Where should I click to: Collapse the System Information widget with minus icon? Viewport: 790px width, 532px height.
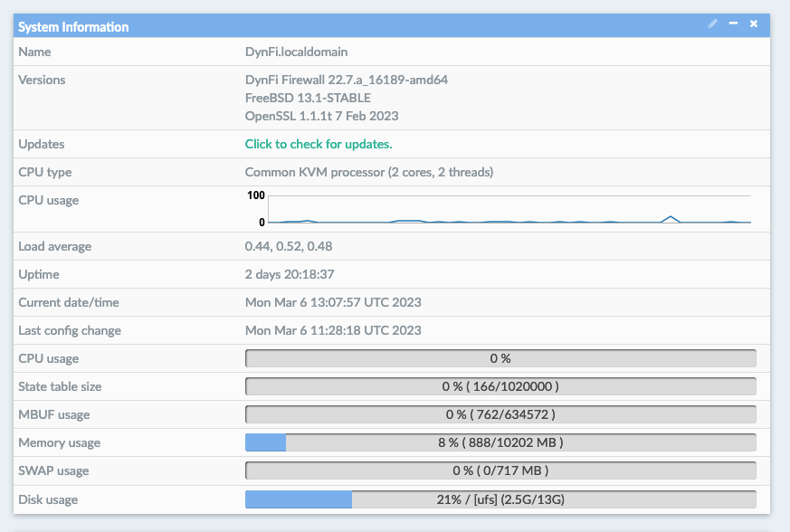(733, 24)
